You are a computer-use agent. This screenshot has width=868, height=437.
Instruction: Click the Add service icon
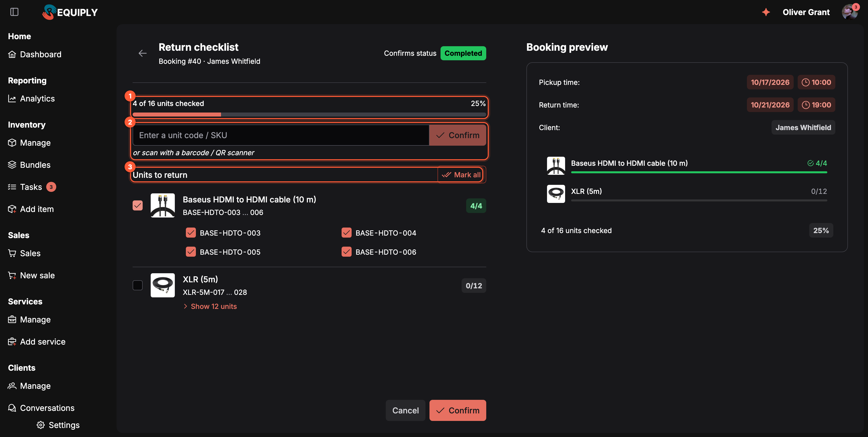[12, 341]
